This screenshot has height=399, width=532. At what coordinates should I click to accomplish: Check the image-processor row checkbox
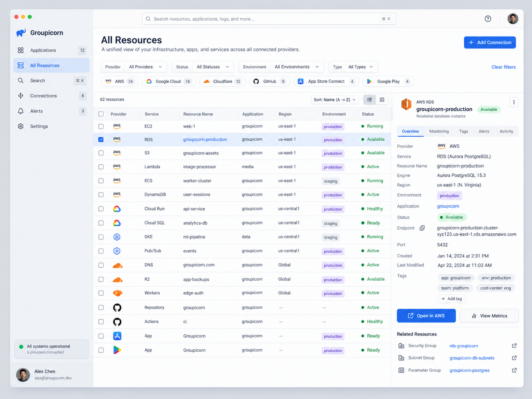coord(101,167)
